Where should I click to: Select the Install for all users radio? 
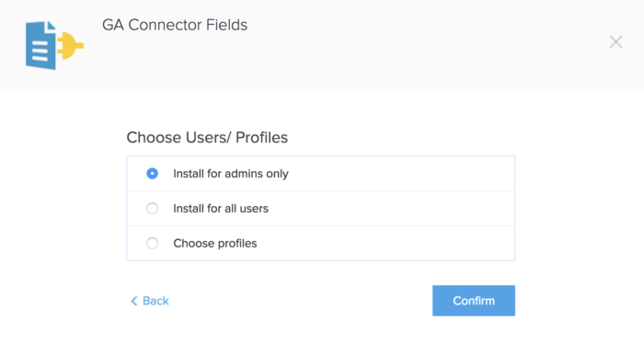point(152,209)
